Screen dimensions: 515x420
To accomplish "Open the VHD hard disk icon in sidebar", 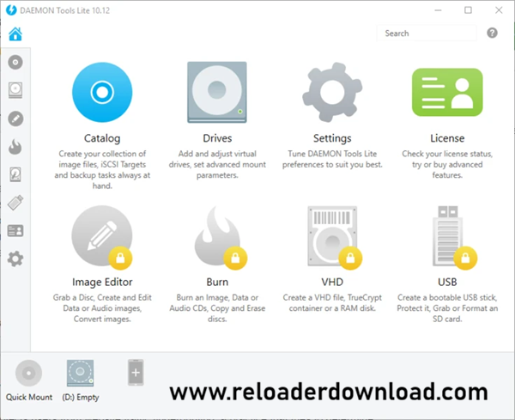I will tap(15, 174).
